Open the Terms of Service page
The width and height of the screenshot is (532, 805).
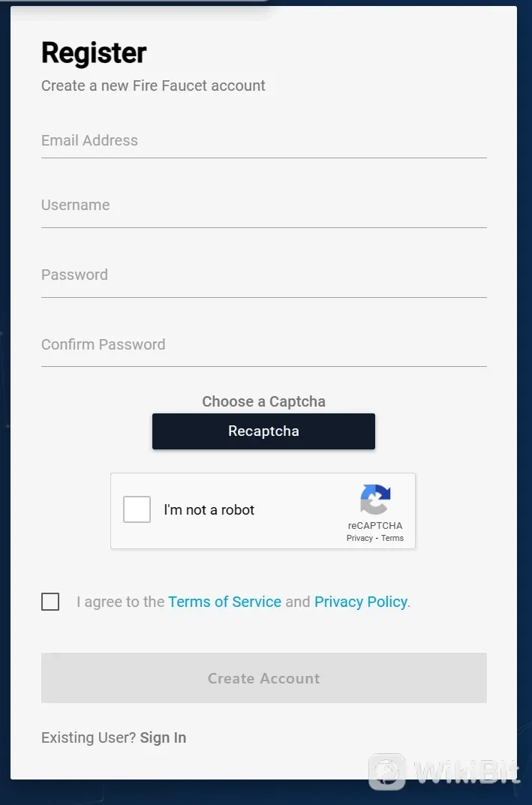(224, 601)
